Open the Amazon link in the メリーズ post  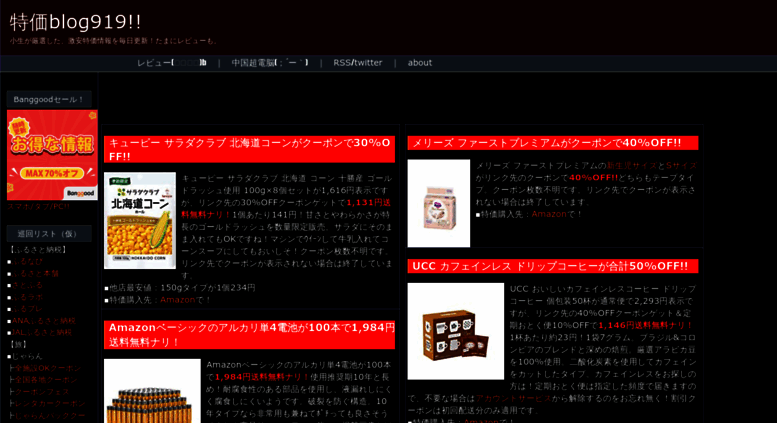point(549,214)
